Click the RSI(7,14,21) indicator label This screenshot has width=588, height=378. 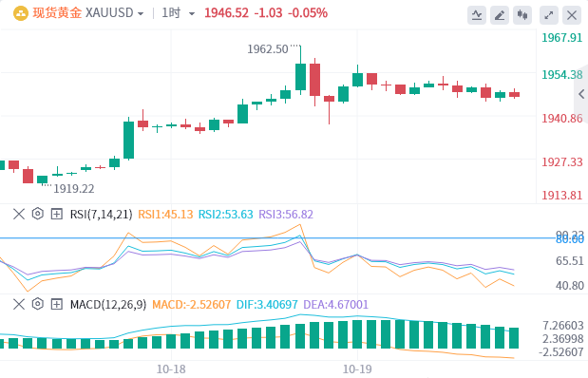pyautogui.click(x=102, y=214)
